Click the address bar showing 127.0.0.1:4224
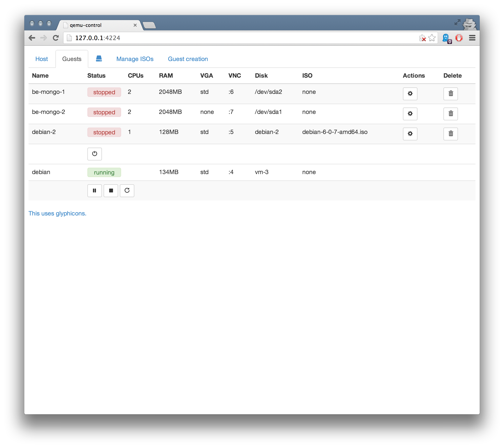Image resolution: width=504 pixels, height=448 pixels. coord(222,38)
